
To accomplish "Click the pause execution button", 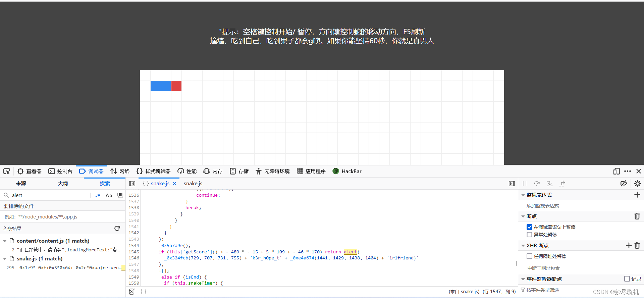I will tap(525, 184).
